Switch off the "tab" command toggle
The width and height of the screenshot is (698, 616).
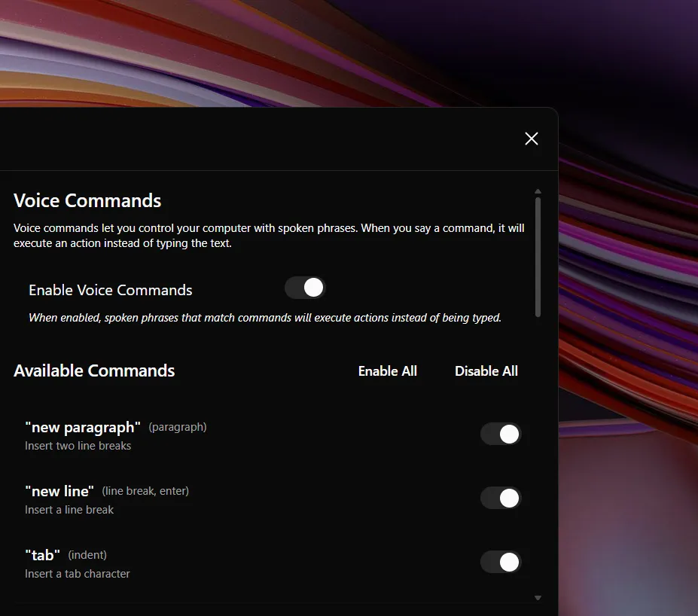pyautogui.click(x=501, y=562)
